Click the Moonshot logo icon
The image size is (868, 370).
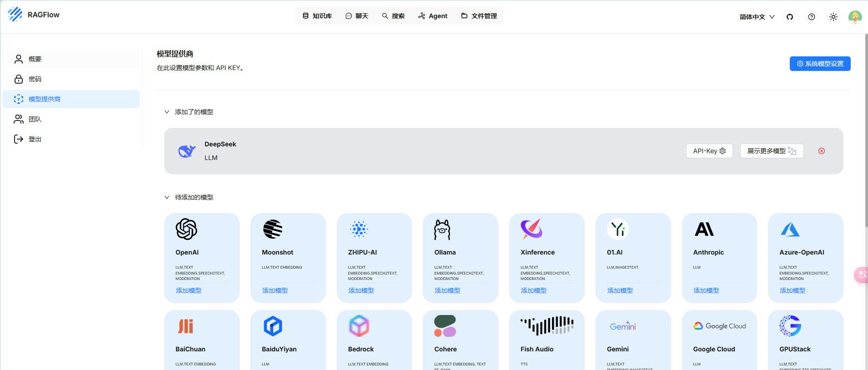pyautogui.click(x=273, y=229)
